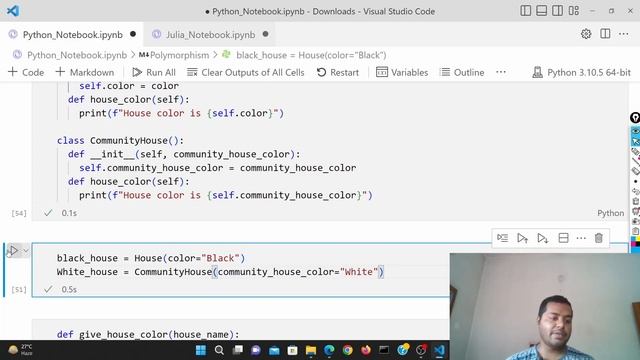Open Task View from taskbar
Screen dimensions: 640x360
(238, 350)
